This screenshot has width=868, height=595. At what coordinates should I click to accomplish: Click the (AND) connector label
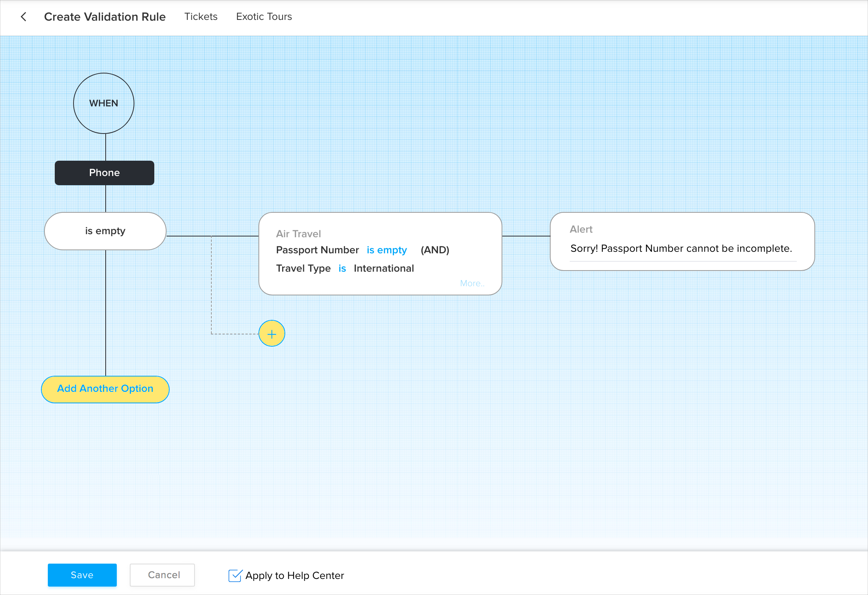click(435, 250)
